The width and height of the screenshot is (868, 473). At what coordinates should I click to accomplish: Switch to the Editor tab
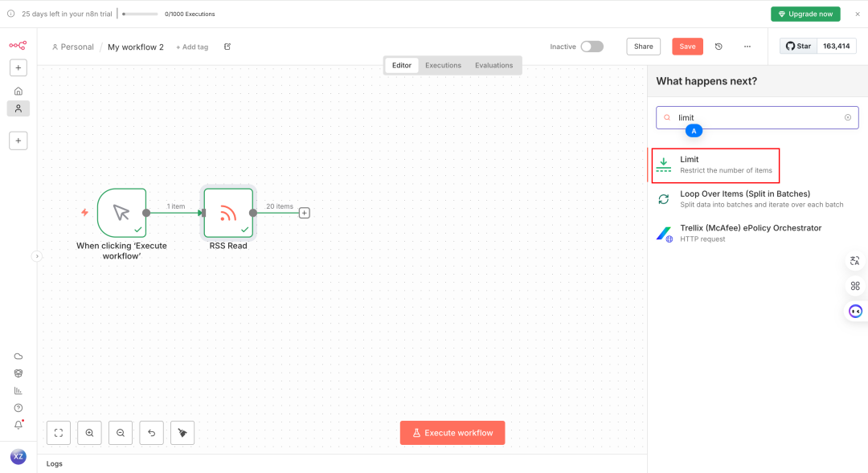point(401,65)
